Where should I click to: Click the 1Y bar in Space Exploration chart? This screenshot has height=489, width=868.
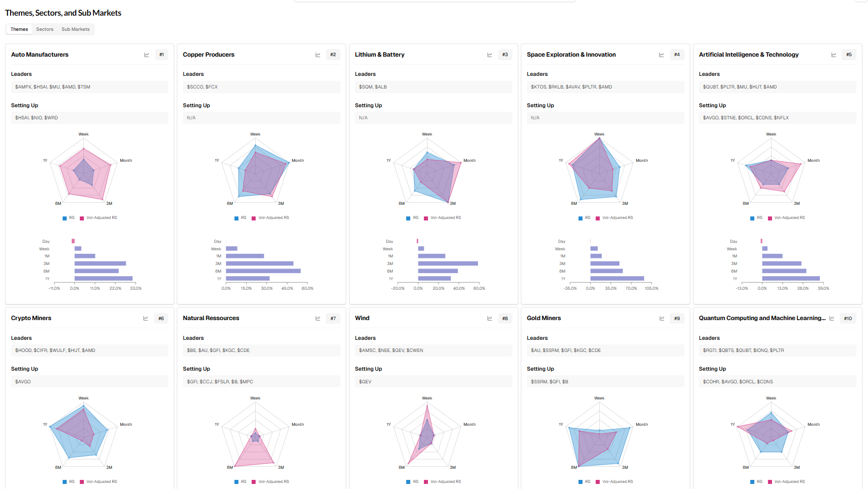coord(617,278)
